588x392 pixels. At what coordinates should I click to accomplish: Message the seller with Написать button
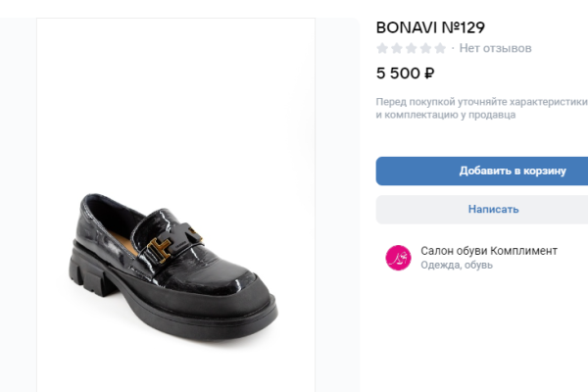tap(482, 209)
